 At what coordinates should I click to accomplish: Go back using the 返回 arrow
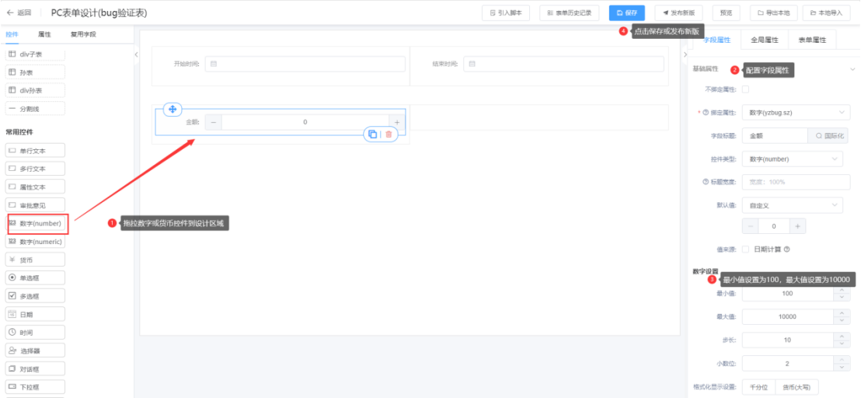tap(19, 12)
